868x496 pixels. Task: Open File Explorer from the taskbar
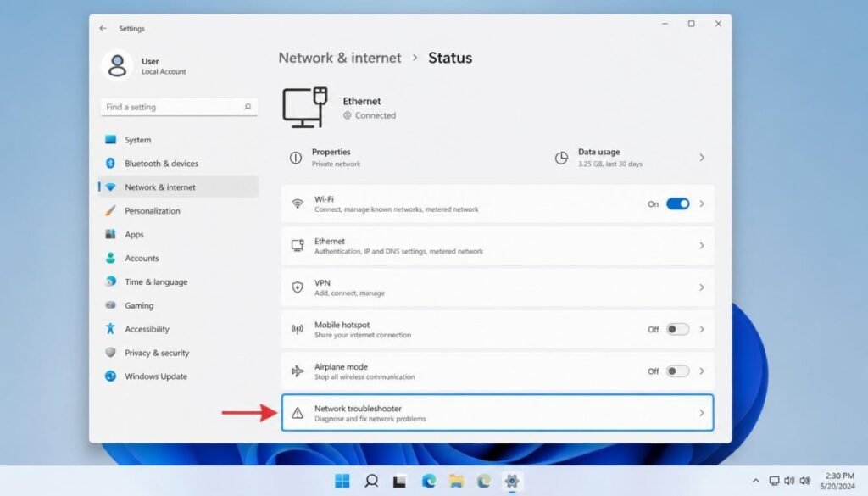tap(456, 481)
